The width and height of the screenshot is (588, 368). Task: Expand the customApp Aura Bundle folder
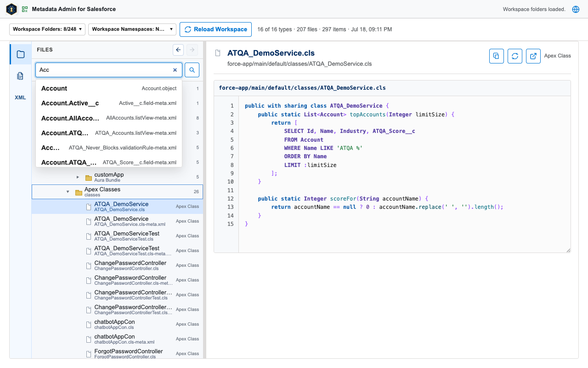[78, 177]
